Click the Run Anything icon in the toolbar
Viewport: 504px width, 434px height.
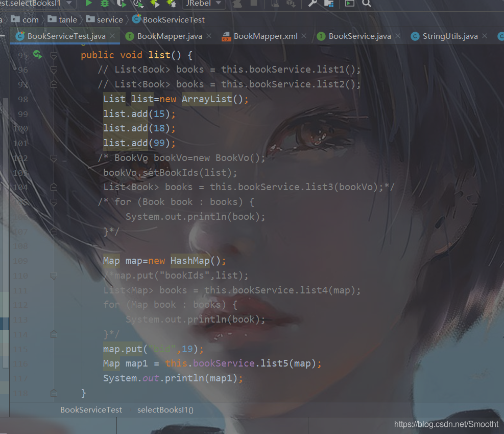click(349, 3)
